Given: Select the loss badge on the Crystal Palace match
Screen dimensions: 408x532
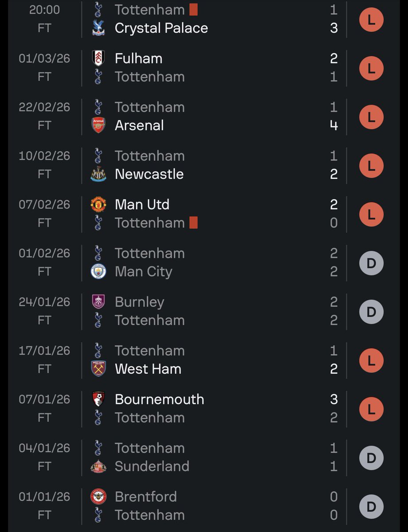Looking at the screenshot, I should click(371, 20).
